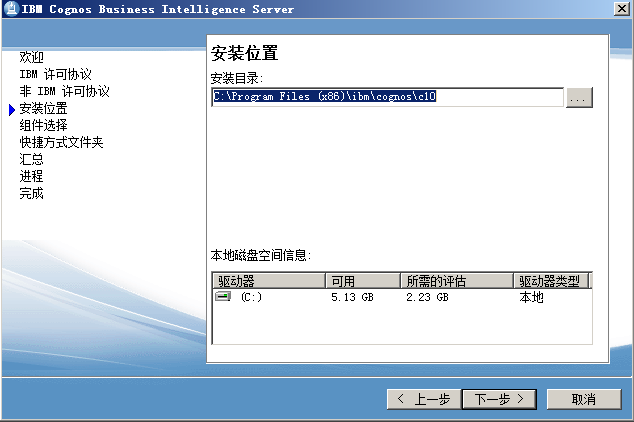Click the 2.23 GB required space value
The height and width of the screenshot is (422, 634).
click(x=427, y=297)
